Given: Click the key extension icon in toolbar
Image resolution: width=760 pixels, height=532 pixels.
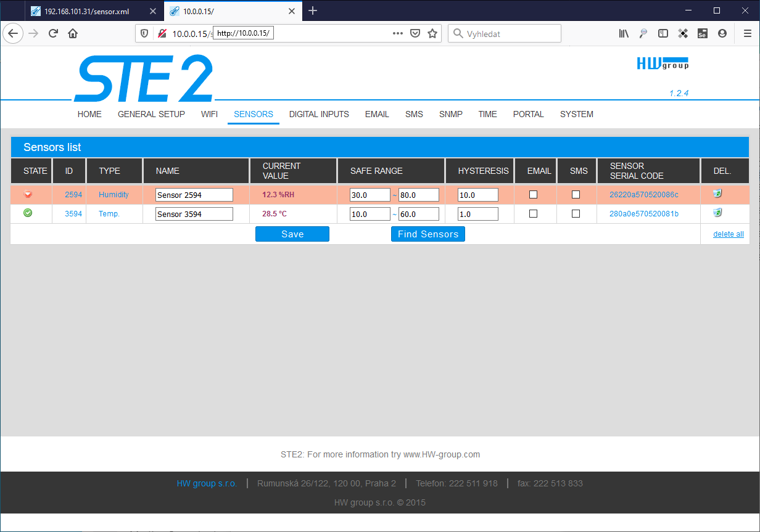Looking at the screenshot, I should 643,34.
